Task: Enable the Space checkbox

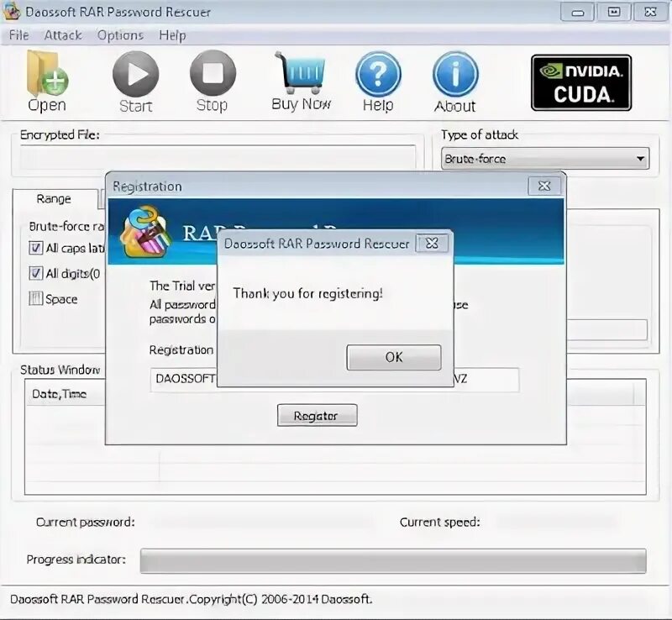Action: pyautogui.click(x=36, y=298)
